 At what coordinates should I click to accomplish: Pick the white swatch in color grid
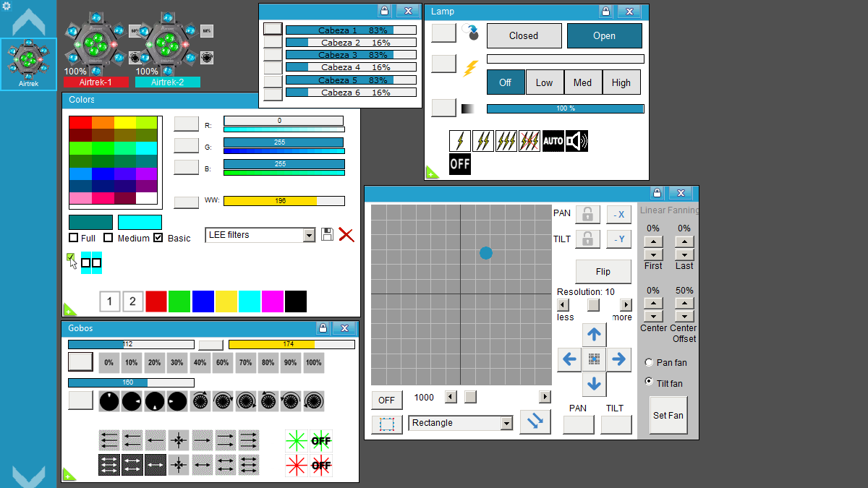146,198
